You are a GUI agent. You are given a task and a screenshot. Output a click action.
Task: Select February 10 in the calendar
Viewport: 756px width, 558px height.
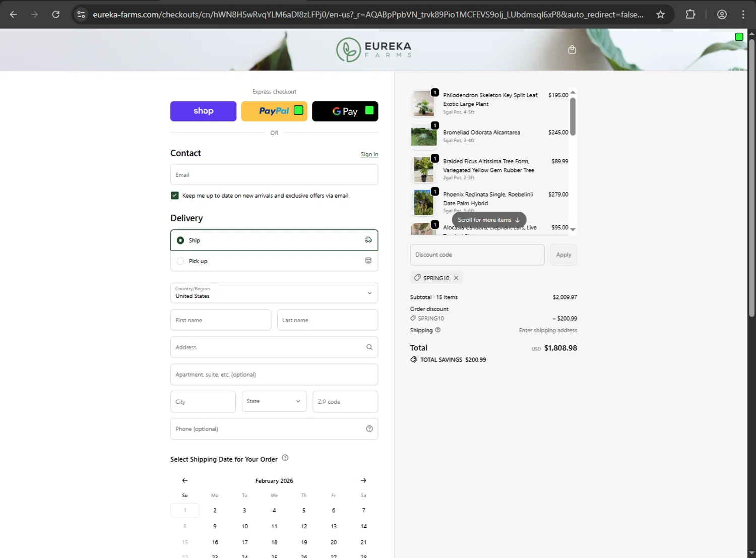[244, 526]
